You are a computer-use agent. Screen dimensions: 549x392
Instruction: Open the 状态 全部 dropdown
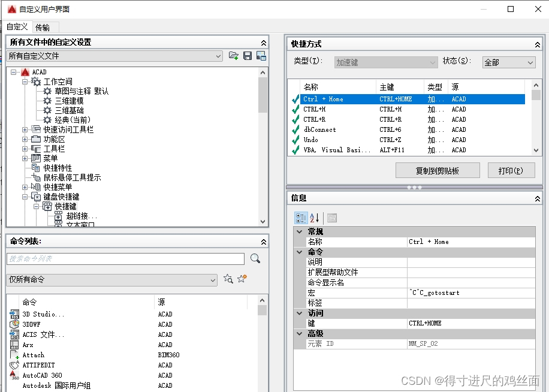509,62
